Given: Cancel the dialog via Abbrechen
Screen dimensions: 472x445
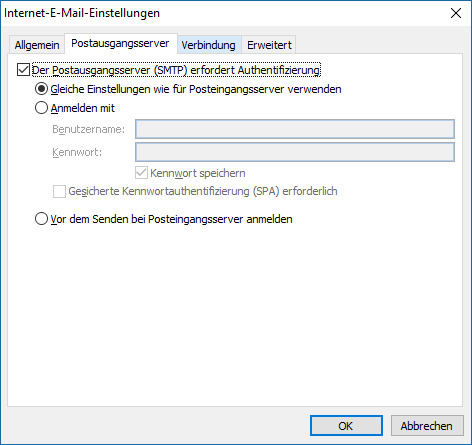Looking at the screenshot, I should (x=427, y=426).
